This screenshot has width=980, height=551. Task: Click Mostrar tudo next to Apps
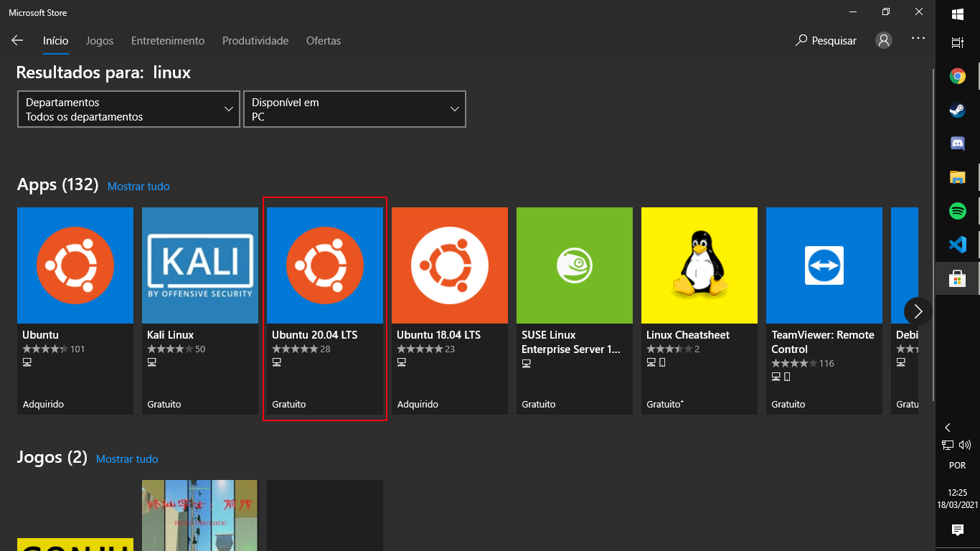(x=138, y=187)
